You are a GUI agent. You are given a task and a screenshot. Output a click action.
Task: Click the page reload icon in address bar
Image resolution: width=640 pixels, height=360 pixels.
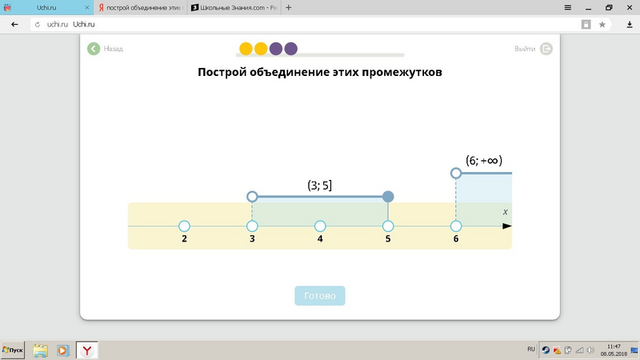point(38,24)
